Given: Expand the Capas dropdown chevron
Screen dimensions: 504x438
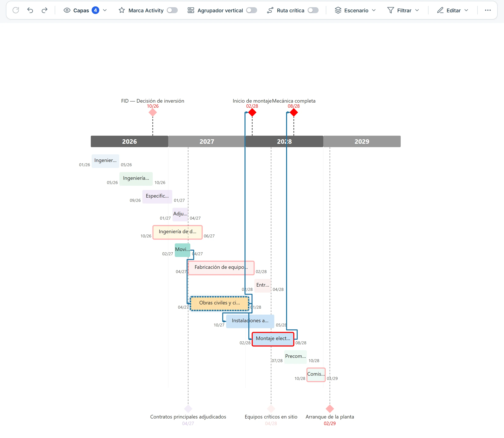Looking at the screenshot, I should pos(105,10).
